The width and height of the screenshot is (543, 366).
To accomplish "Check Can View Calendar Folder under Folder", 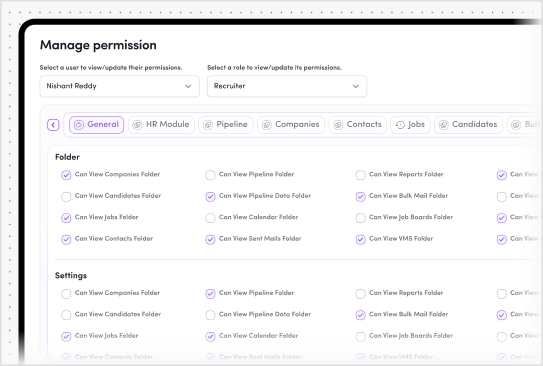I will tap(210, 218).
